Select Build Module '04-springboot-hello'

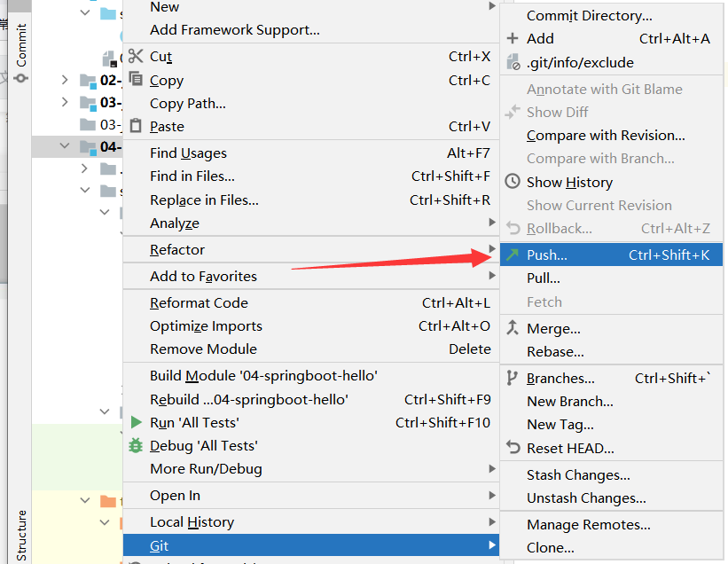(x=311, y=375)
